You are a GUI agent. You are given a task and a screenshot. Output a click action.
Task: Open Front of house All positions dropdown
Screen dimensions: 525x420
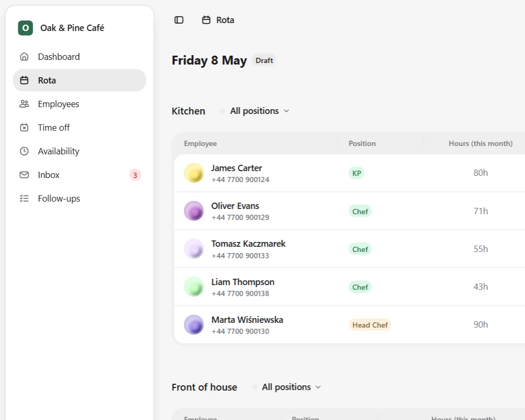287,387
